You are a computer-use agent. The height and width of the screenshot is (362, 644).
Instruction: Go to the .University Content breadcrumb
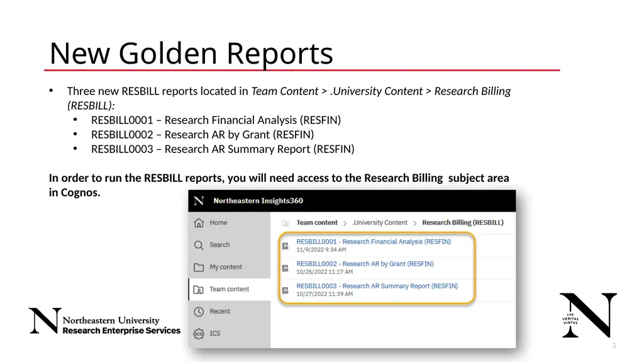[x=380, y=222]
